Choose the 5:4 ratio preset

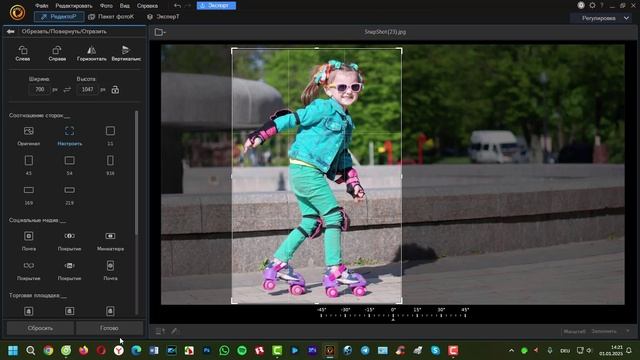(69, 165)
